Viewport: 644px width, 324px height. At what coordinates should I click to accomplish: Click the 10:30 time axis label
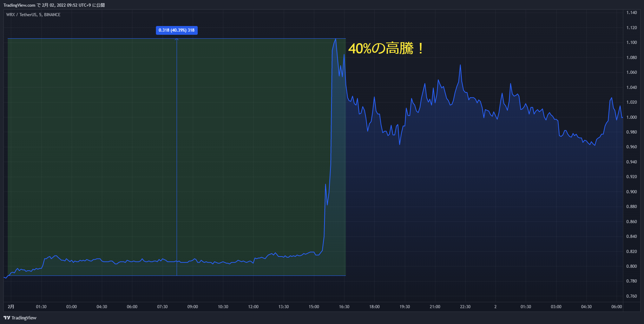click(223, 307)
